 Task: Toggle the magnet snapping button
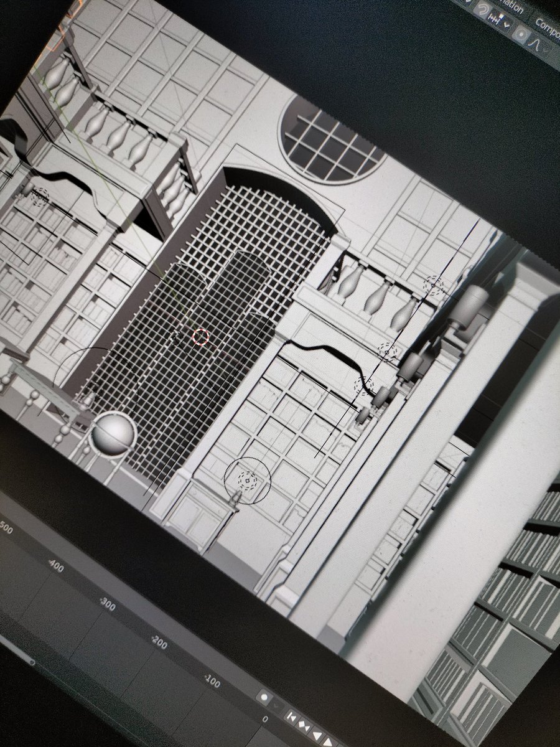point(483,9)
